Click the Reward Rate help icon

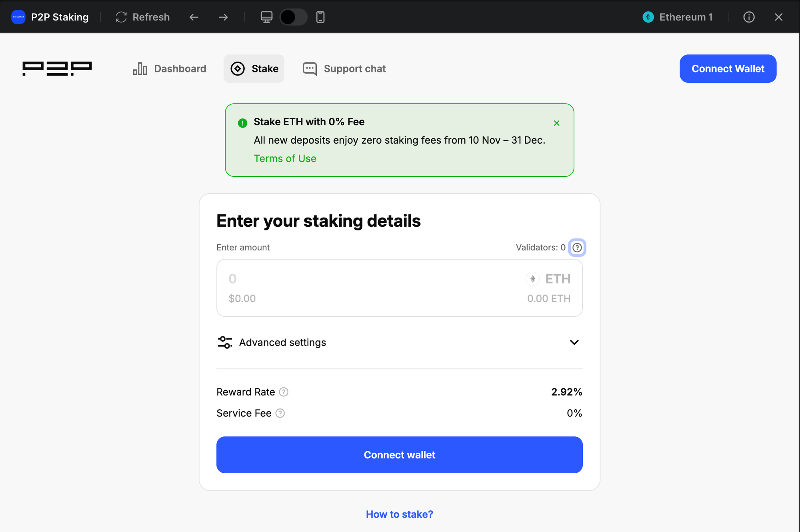click(284, 392)
